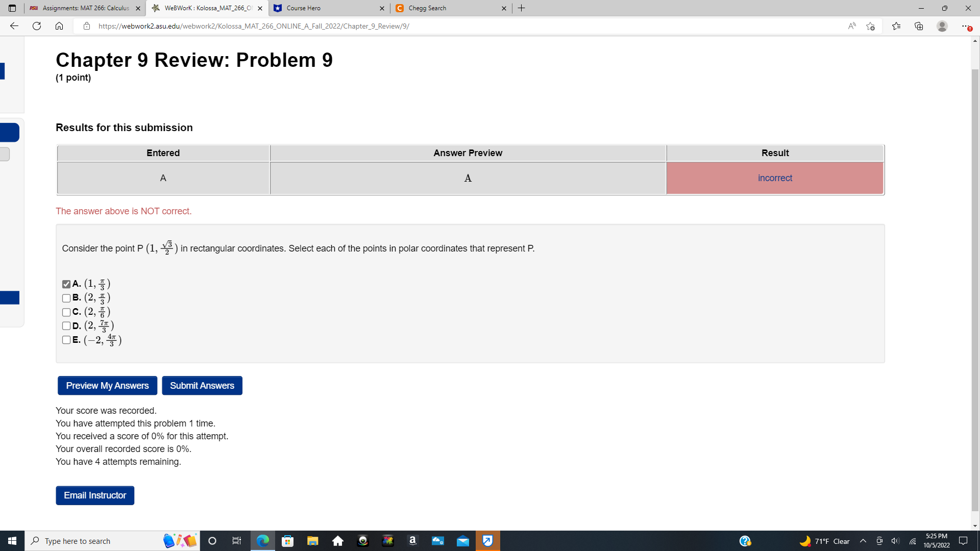Click the browser profile avatar icon
Image resolution: width=980 pixels, height=551 pixels.
[942, 26]
